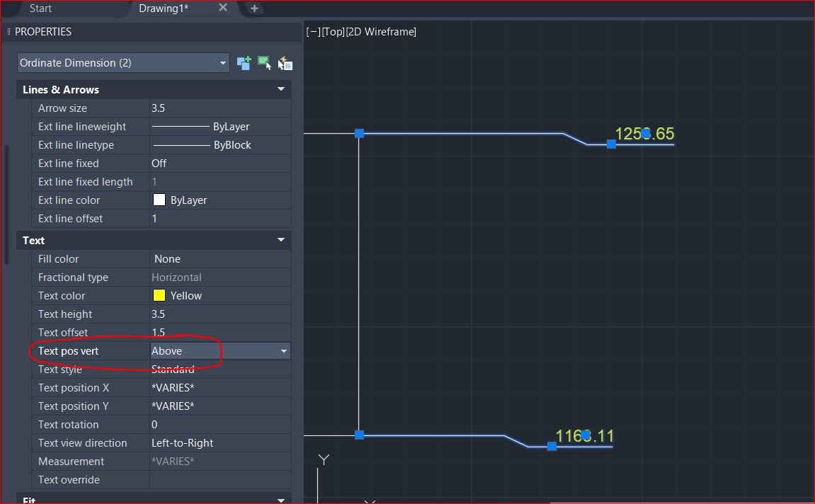
Task: Toggle the PICKADD system variable icon
Action: [x=244, y=62]
